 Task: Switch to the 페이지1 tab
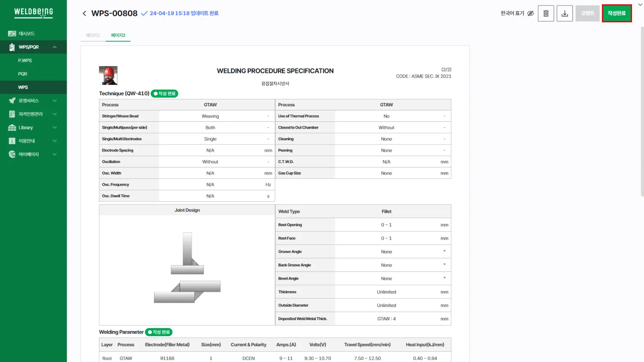point(93,35)
